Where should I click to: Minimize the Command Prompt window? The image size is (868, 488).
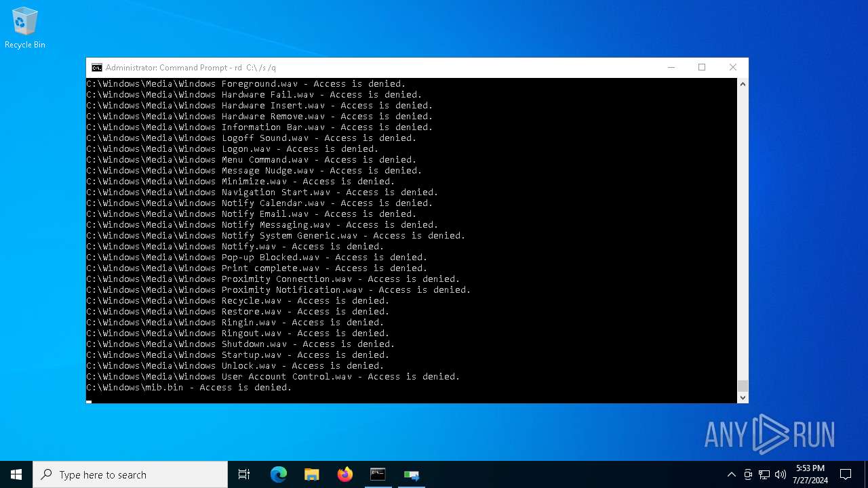point(671,68)
